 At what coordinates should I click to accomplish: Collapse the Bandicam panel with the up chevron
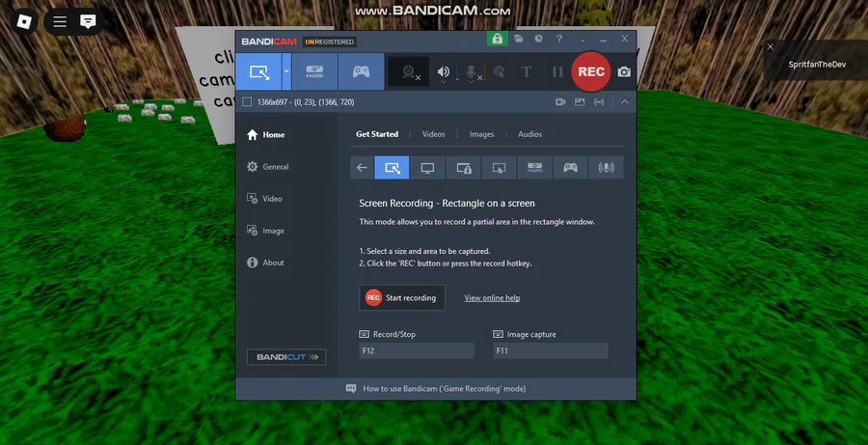coord(624,102)
